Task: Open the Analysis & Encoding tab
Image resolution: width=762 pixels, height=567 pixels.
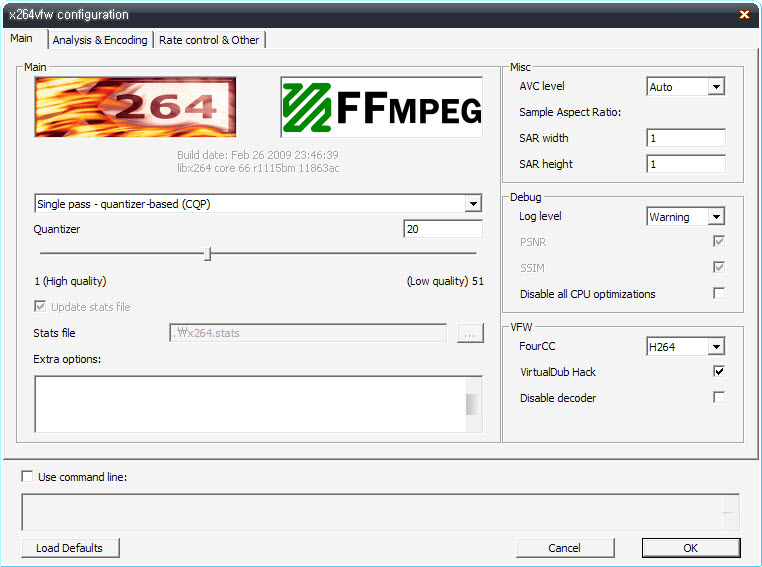Action: pyautogui.click(x=100, y=40)
